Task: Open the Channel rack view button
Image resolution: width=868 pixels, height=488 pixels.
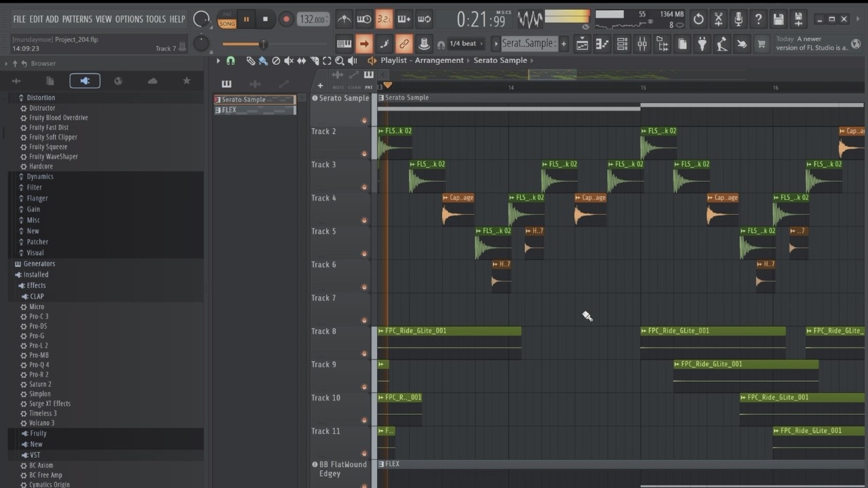Action: click(x=623, y=44)
